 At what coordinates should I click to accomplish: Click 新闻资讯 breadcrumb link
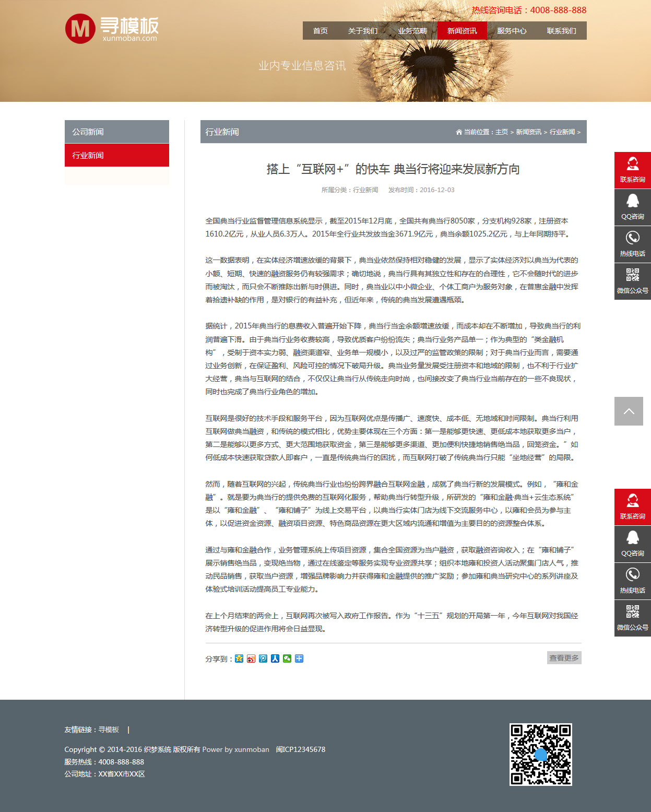(528, 132)
